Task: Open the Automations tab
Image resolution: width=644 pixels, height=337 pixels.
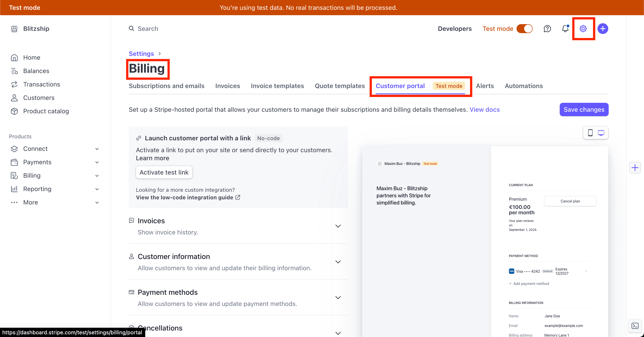Action: (524, 86)
